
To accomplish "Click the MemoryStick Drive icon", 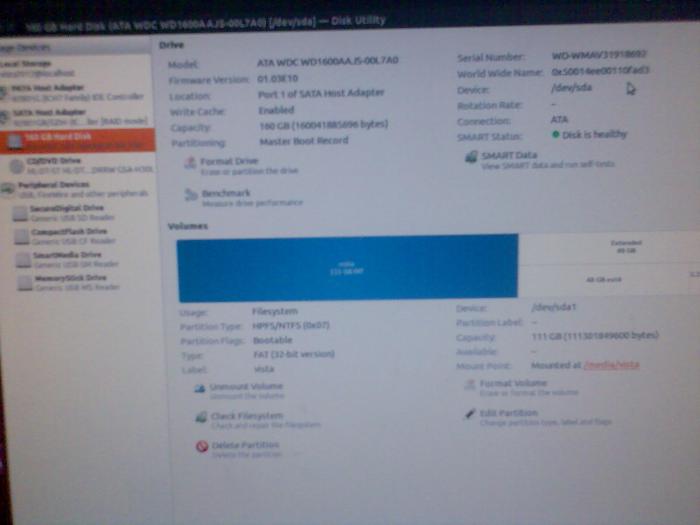I will coord(25,283).
